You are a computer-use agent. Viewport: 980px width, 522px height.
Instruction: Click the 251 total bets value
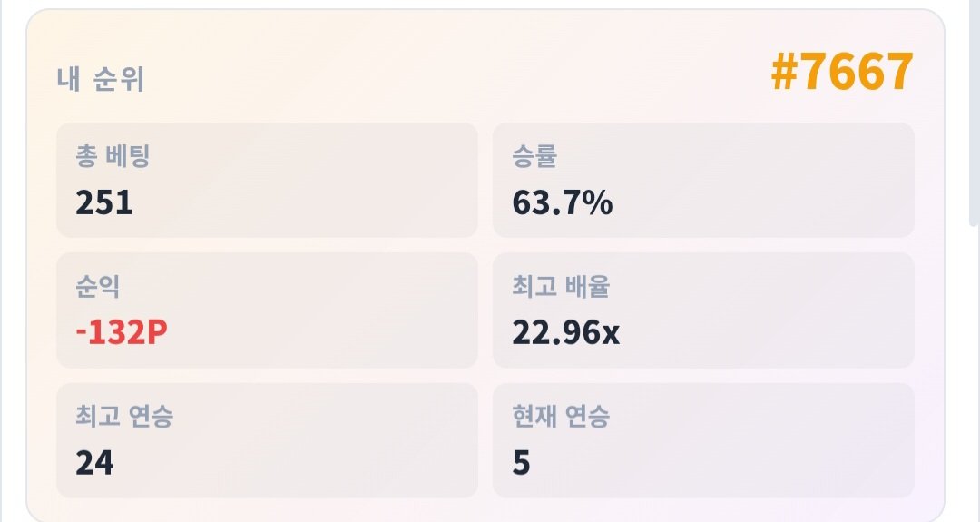click(103, 202)
